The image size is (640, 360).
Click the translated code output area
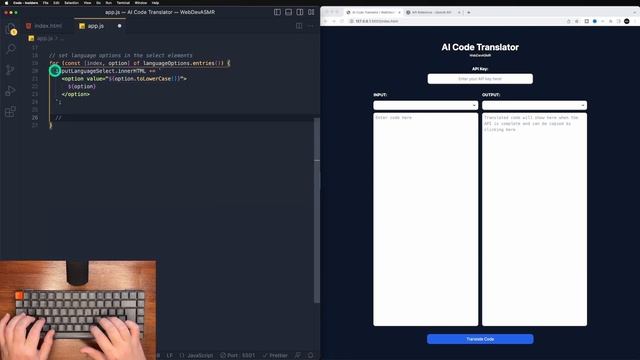click(x=534, y=219)
